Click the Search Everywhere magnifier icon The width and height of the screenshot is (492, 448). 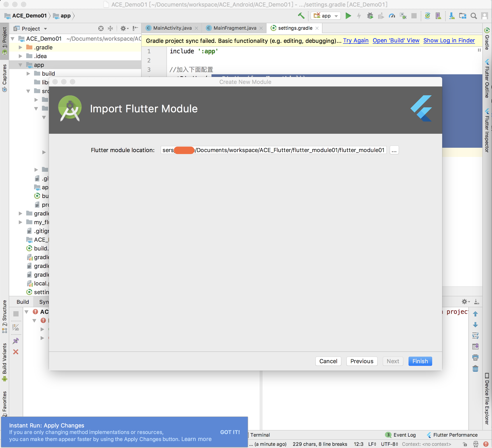[473, 16]
